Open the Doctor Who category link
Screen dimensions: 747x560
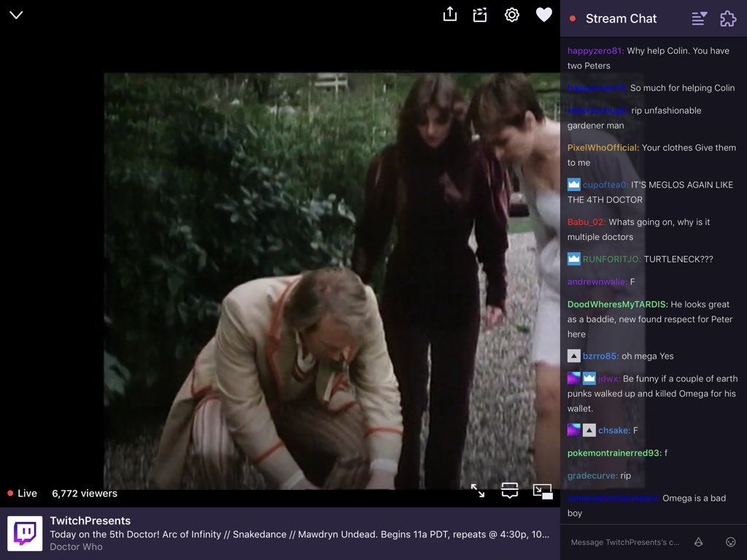pos(76,547)
